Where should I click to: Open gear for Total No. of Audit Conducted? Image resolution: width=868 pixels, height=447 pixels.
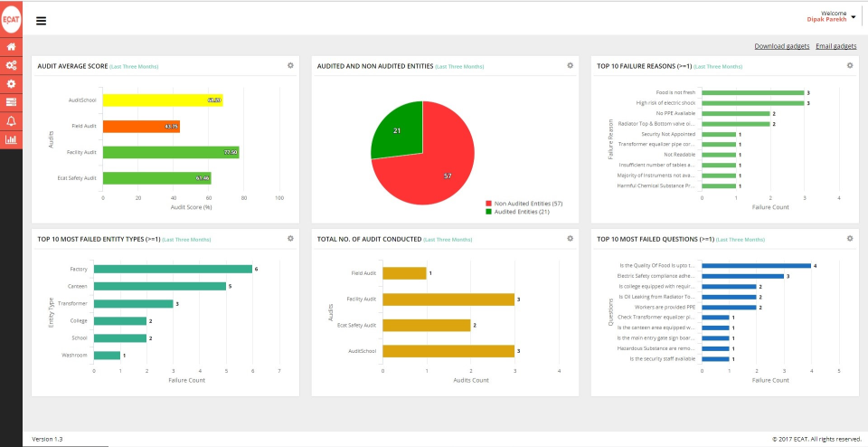[571, 238]
